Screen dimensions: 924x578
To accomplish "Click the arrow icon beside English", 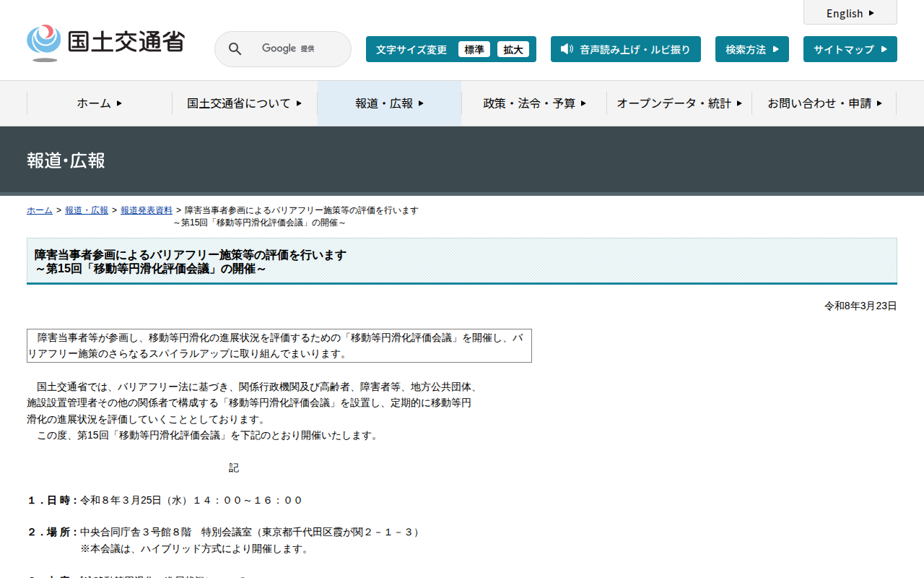I will 871,13.
